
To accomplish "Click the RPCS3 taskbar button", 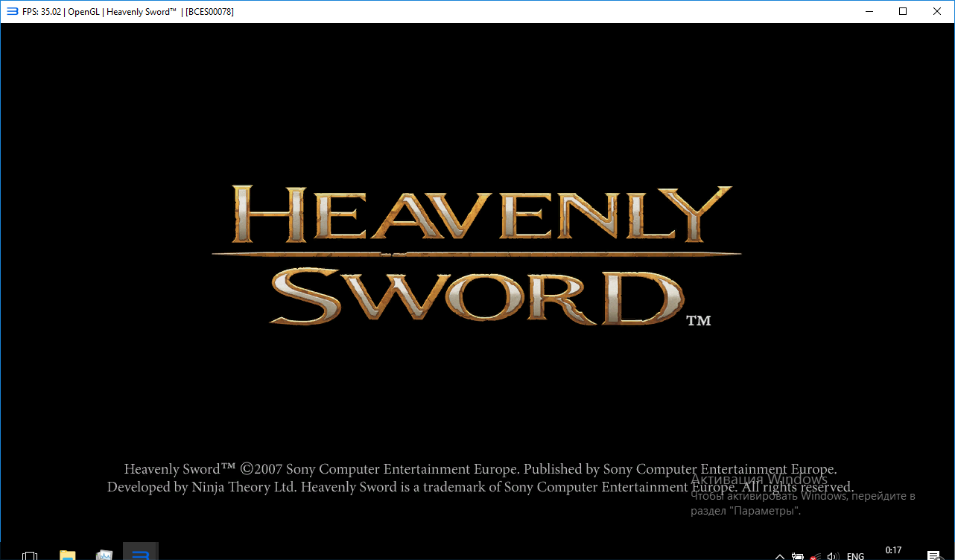I will click(140, 554).
